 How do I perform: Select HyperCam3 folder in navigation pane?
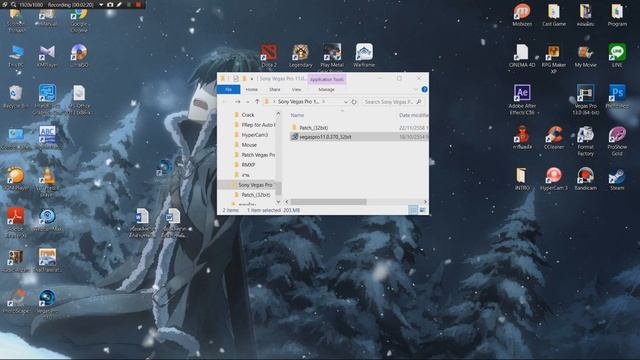coord(254,135)
